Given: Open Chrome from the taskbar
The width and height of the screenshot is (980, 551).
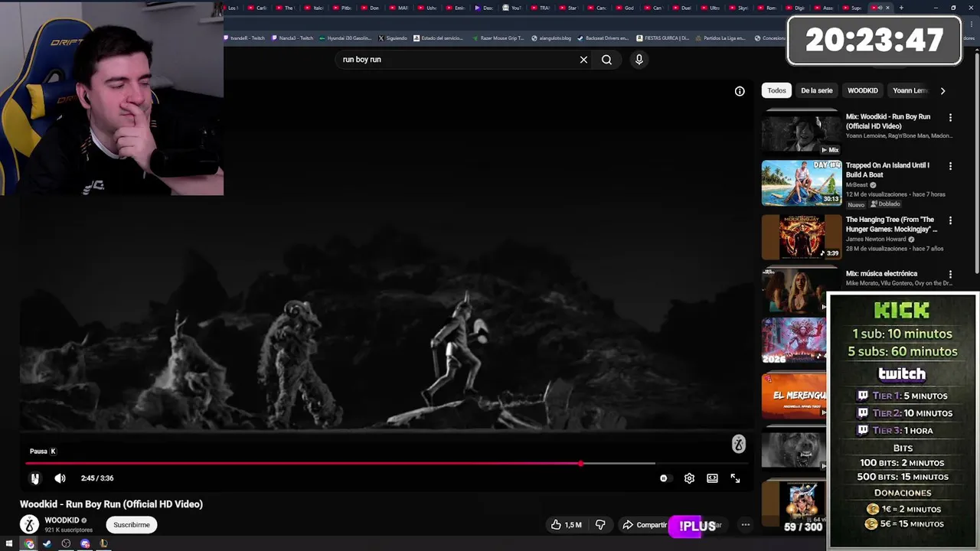Looking at the screenshot, I should tap(29, 544).
